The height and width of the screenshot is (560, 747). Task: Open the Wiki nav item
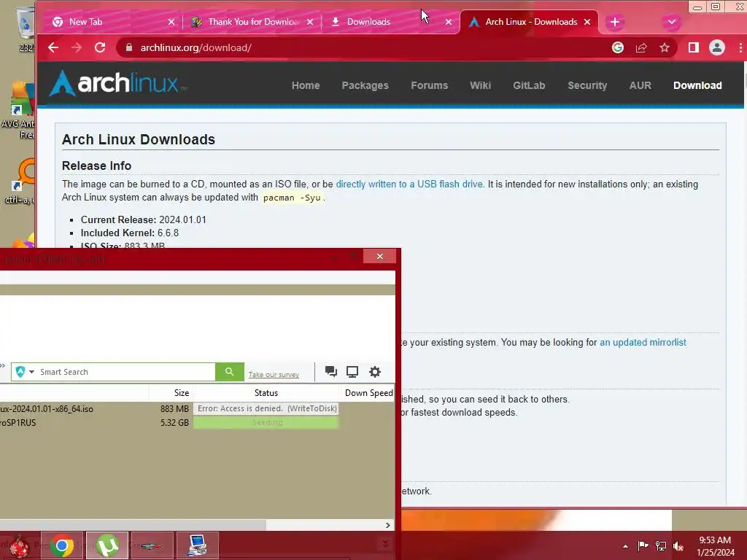pos(480,86)
